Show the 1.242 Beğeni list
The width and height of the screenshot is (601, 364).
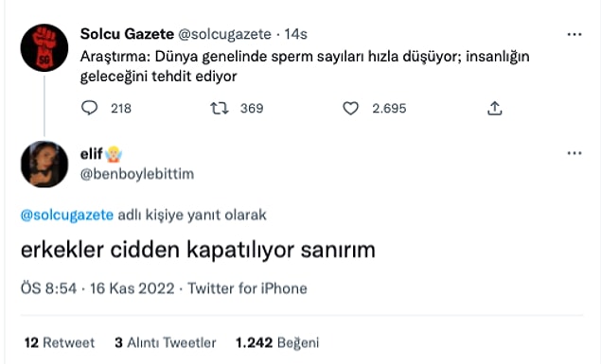click(277, 342)
